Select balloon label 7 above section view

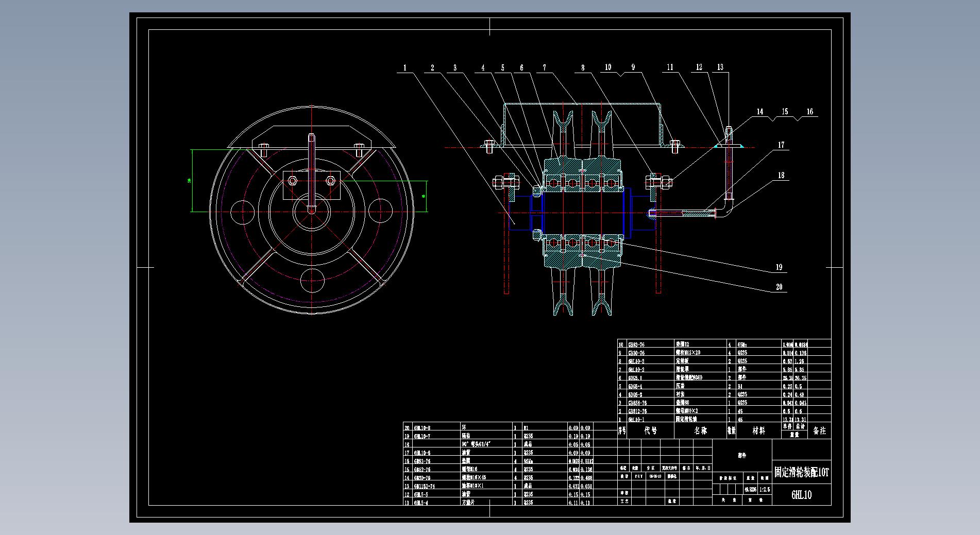point(544,67)
